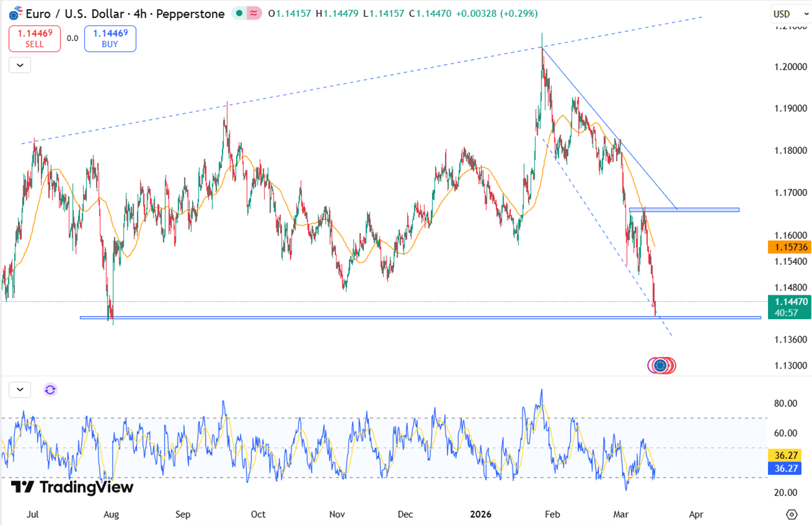Image resolution: width=812 pixels, height=525 pixels.
Task: Expand the RSI pane legend chevron
Action: pyautogui.click(x=20, y=390)
